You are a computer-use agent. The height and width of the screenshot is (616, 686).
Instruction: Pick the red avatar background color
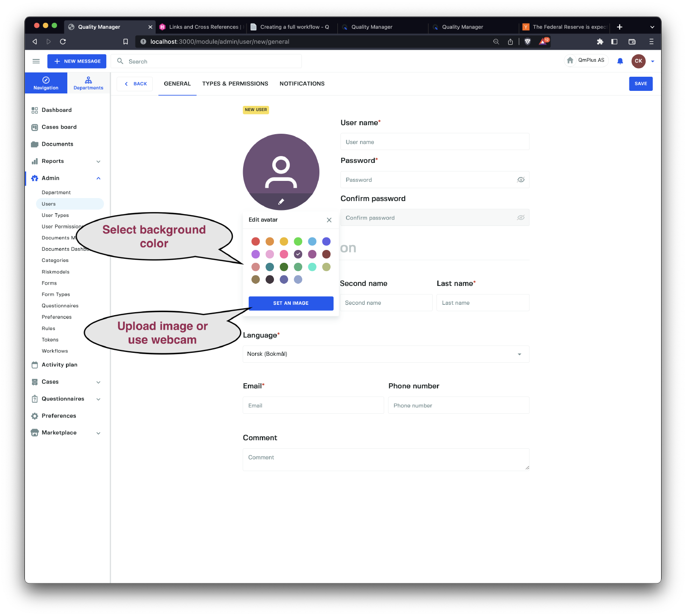click(256, 241)
